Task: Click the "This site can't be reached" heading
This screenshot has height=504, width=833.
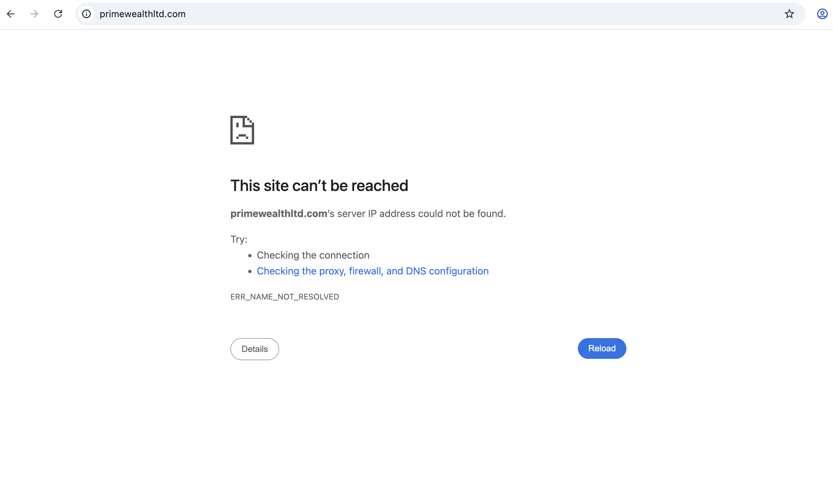Action: pyautogui.click(x=319, y=185)
